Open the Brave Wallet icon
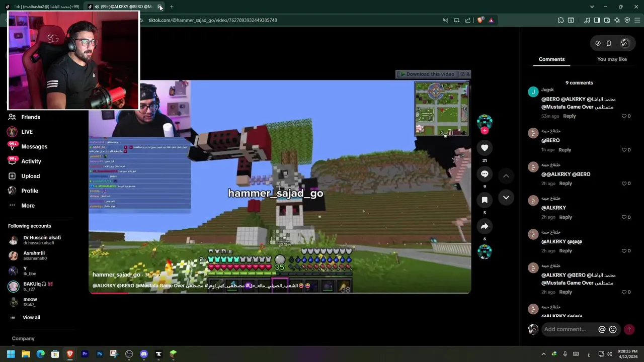 click(607, 20)
